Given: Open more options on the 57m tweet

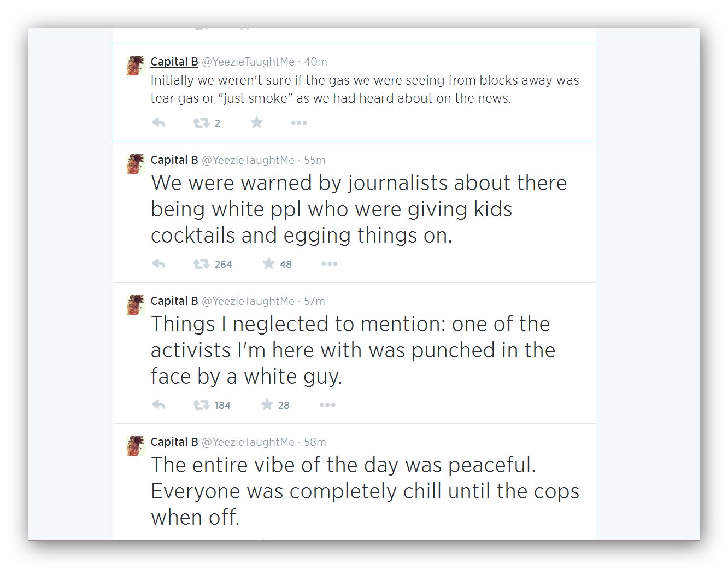Looking at the screenshot, I should coord(327,405).
